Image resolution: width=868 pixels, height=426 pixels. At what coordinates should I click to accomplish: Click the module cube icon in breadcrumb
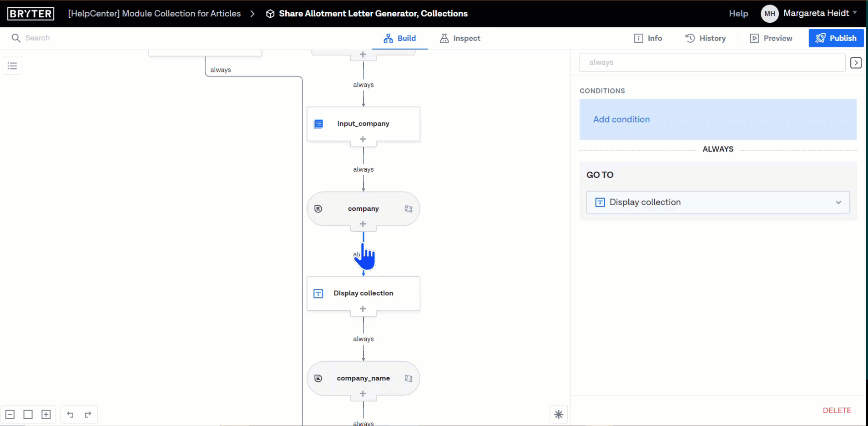tap(270, 14)
